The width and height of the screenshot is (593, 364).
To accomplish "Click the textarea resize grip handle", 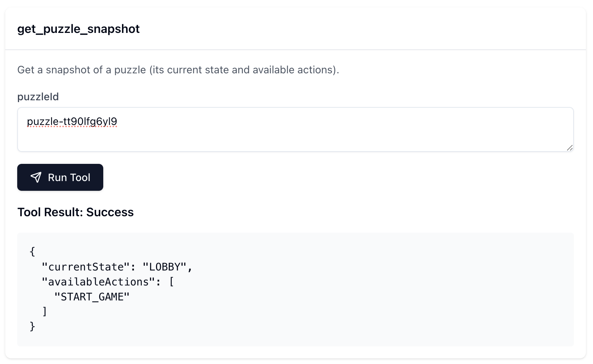I will tap(569, 147).
